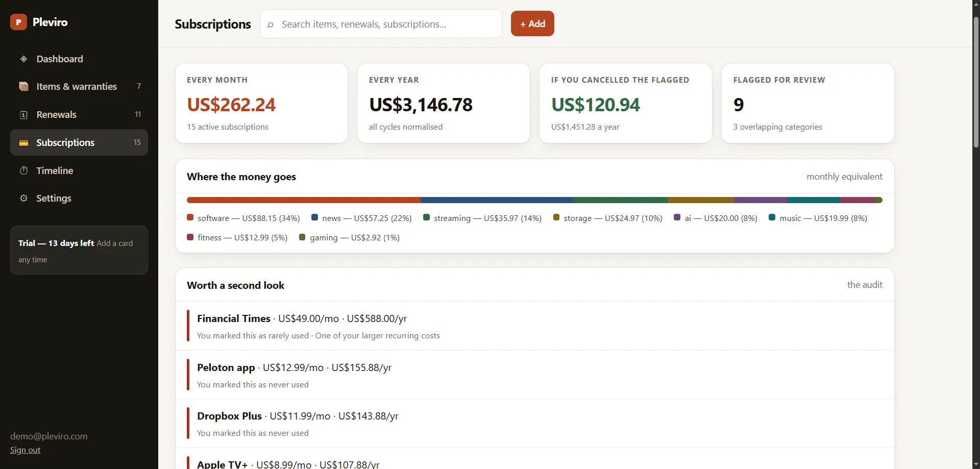Click the '15 active subscriptions' text
Image resolution: width=980 pixels, height=469 pixels.
tap(228, 127)
